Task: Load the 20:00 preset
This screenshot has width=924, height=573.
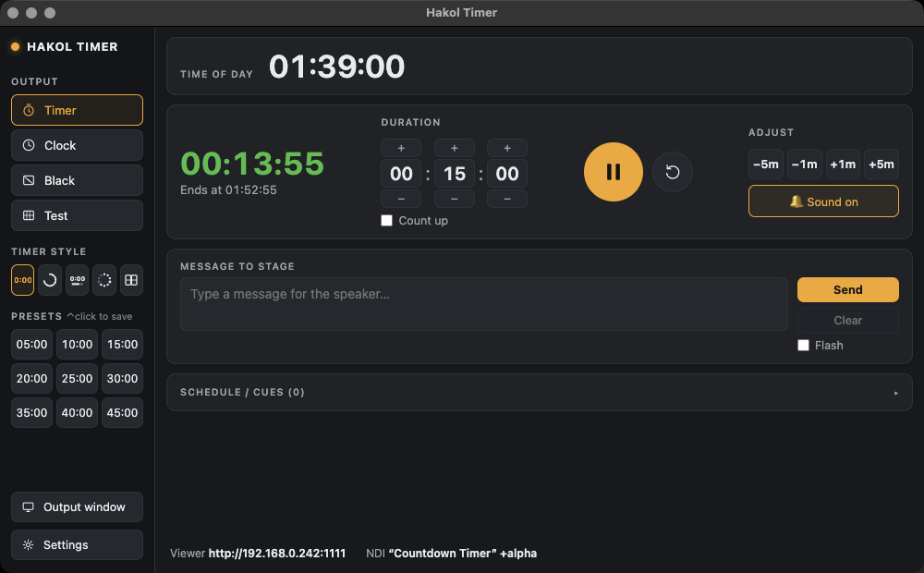Action: point(31,379)
